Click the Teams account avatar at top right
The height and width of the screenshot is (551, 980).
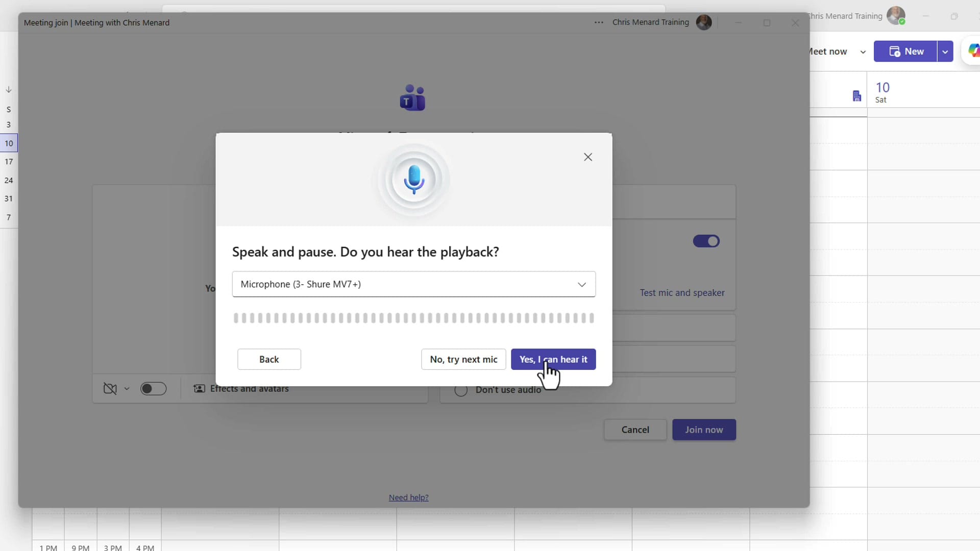pos(896,16)
